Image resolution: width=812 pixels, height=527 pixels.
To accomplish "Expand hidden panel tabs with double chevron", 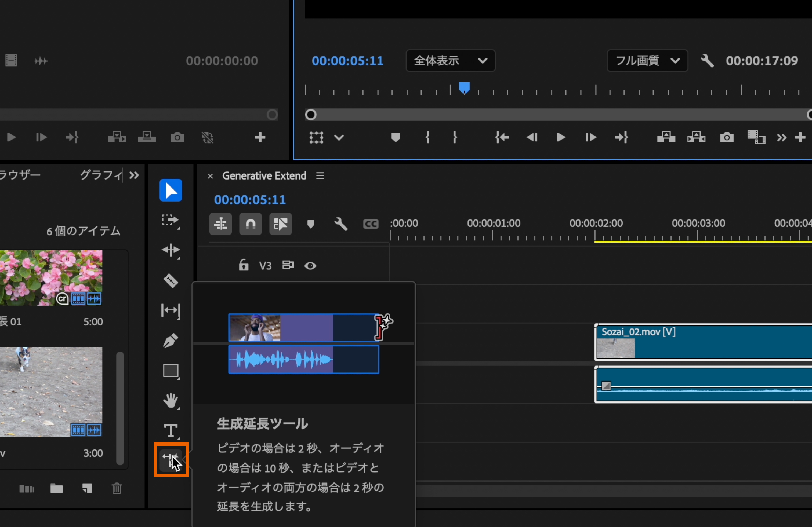I will coord(134,175).
